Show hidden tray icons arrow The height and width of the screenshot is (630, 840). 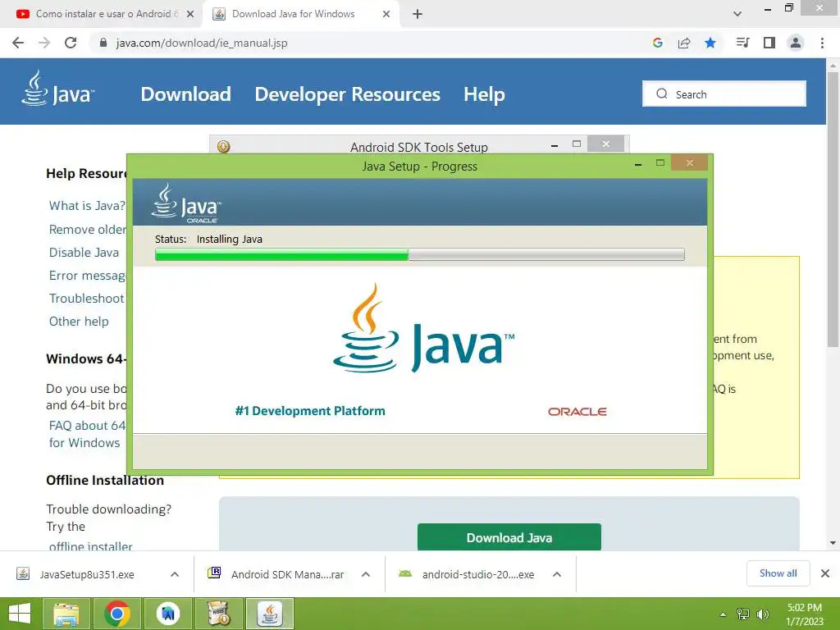(x=723, y=614)
